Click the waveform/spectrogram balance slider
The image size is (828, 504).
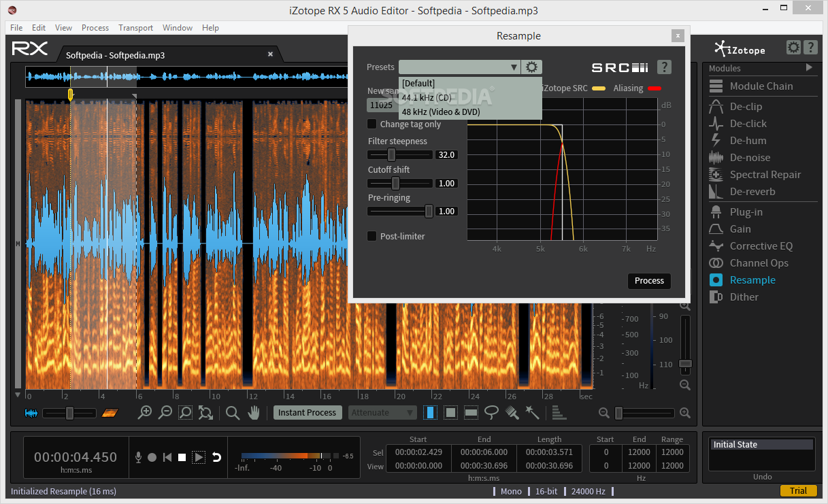tap(69, 413)
